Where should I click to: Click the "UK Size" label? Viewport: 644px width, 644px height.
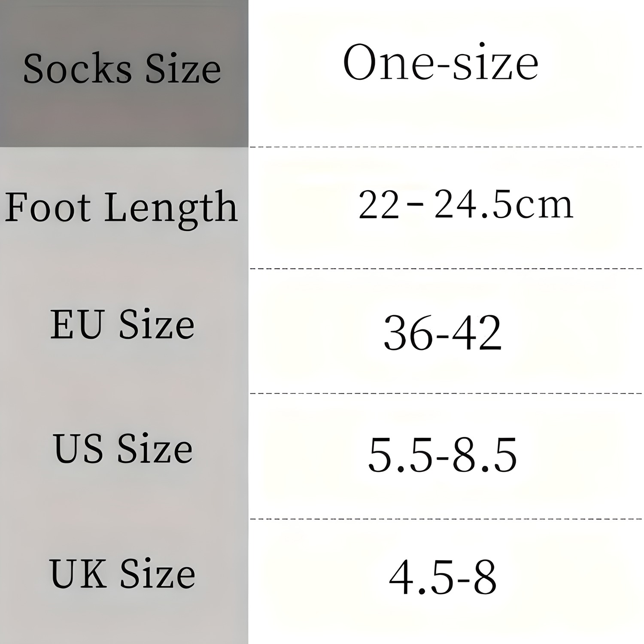tap(122, 574)
